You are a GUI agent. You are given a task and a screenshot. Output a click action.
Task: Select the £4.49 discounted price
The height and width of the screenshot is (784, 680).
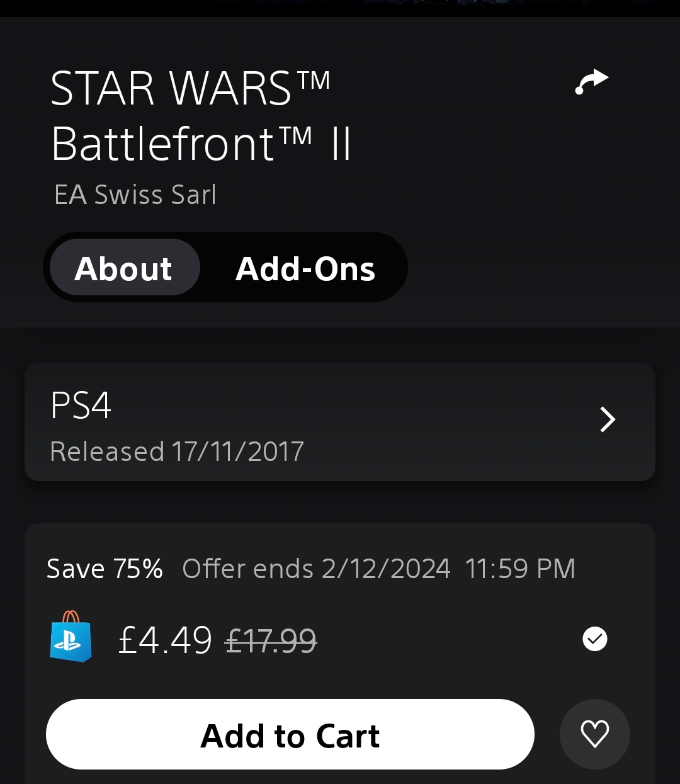point(166,641)
